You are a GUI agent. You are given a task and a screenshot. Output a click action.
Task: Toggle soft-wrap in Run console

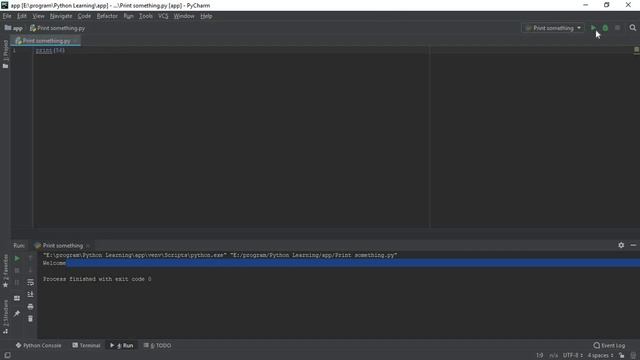click(x=31, y=282)
